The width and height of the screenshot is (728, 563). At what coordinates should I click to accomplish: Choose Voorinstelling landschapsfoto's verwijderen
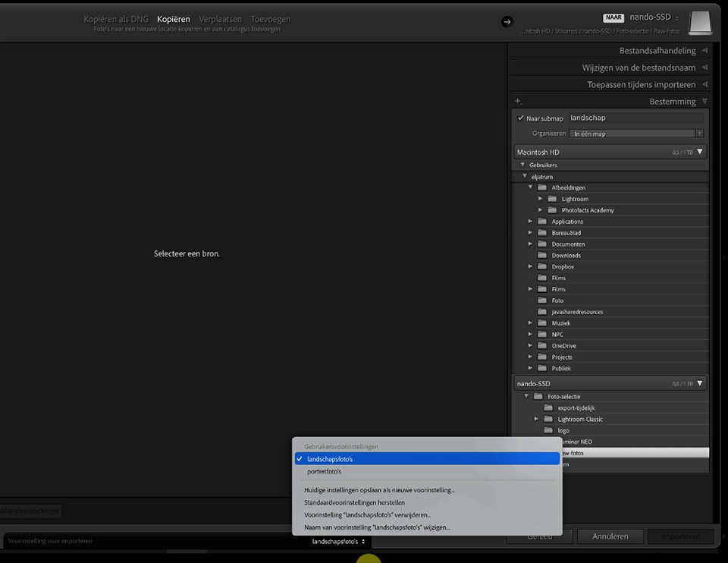pos(427,515)
